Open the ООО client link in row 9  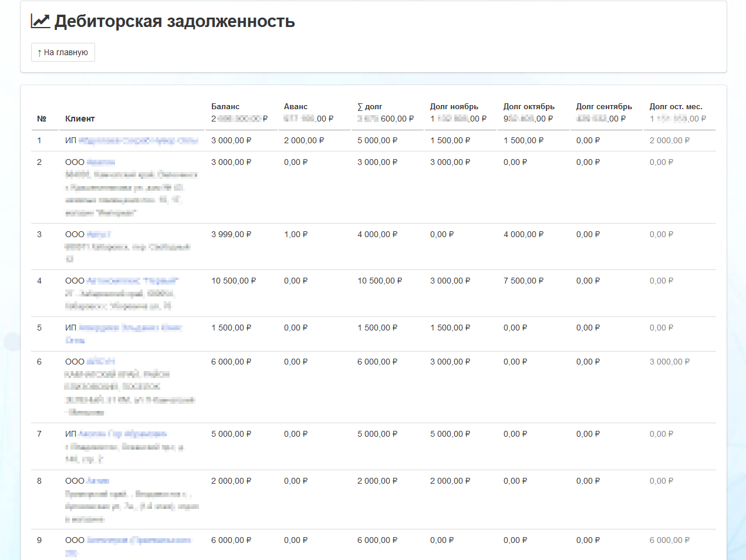[139, 541]
